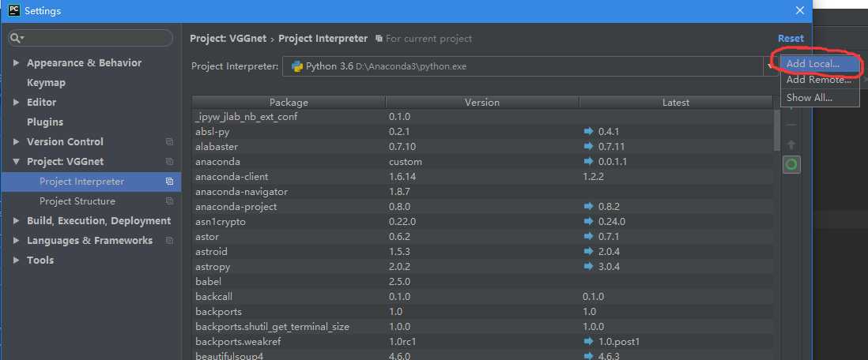Sort by the Version column header
This screenshot has height=360, width=868.
(482, 103)
